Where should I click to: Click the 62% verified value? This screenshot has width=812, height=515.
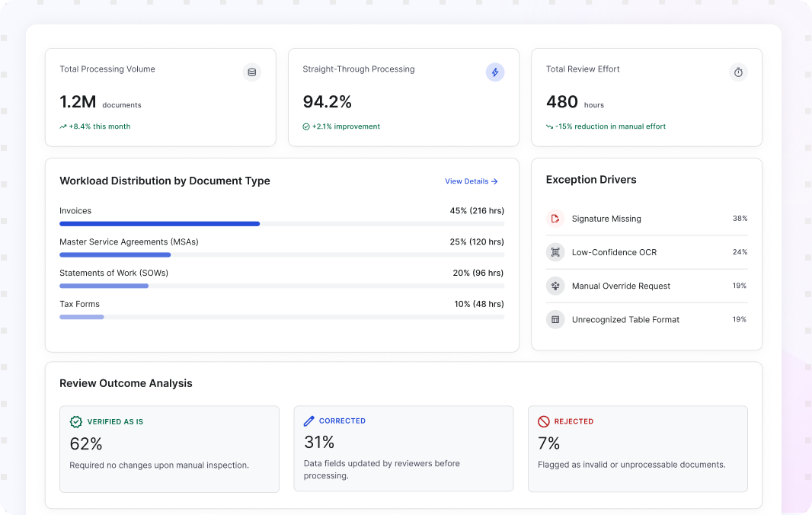(86, 444)
